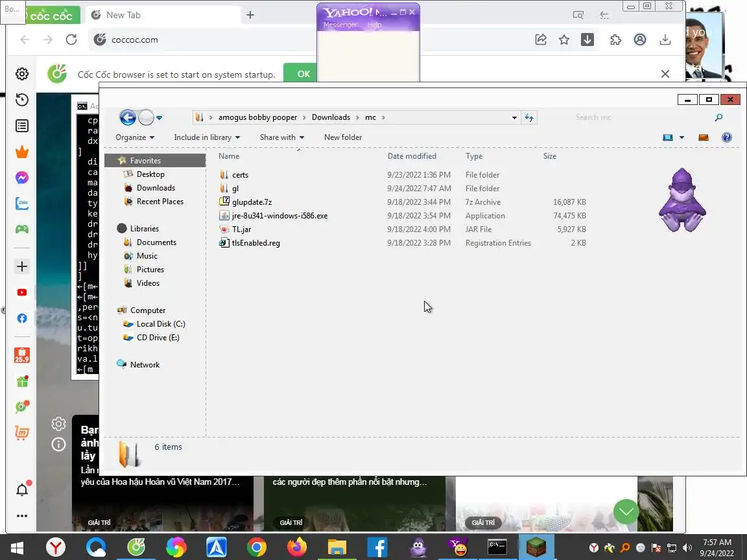
Task: Open Facebook from Coc Coc sidebar
Action: click(x=22, y=318)
